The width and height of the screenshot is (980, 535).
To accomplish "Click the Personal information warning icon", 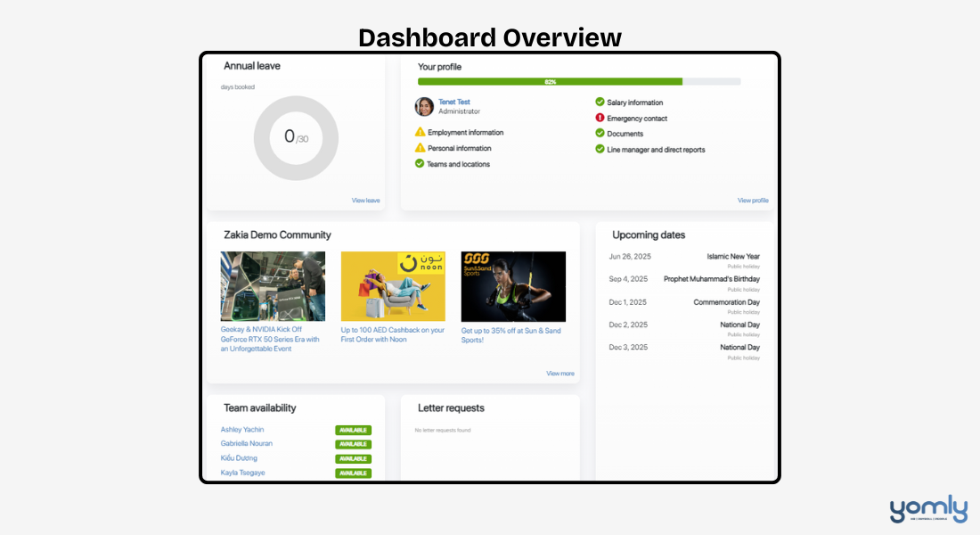I will click(420, 148).
